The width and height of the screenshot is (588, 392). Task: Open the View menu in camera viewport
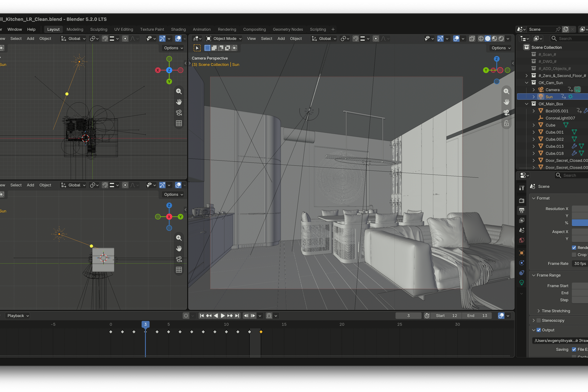click(251, 39)
